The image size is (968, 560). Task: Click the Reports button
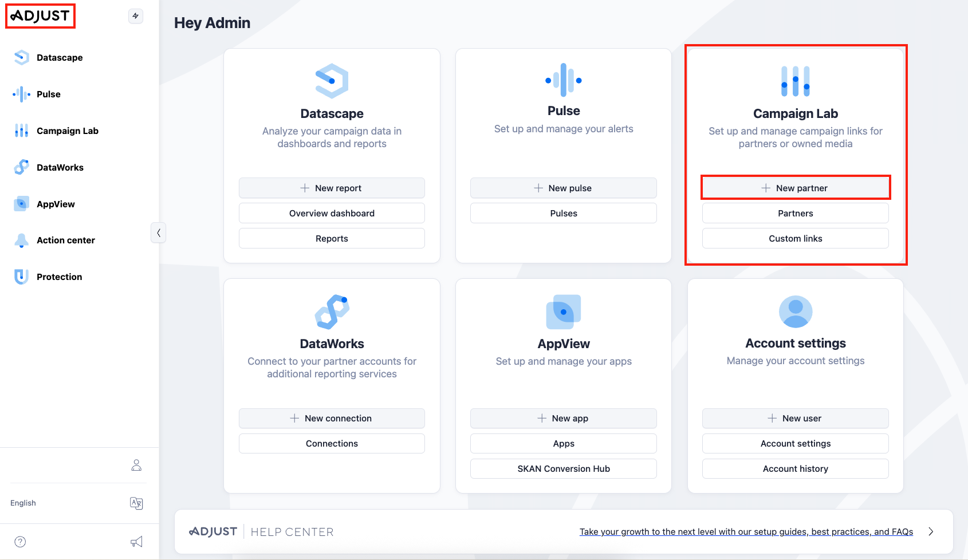(x=332, y=238)
